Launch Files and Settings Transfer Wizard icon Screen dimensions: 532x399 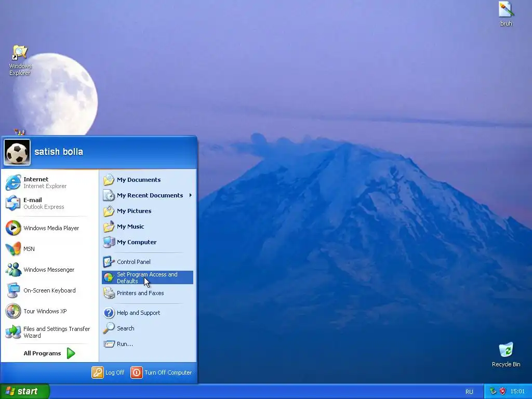[13, 332]
